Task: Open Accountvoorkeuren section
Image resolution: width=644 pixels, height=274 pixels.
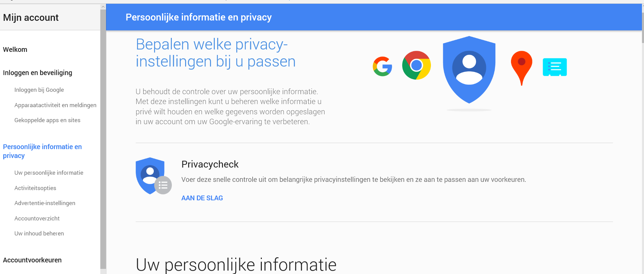Action: click(32, 260)
